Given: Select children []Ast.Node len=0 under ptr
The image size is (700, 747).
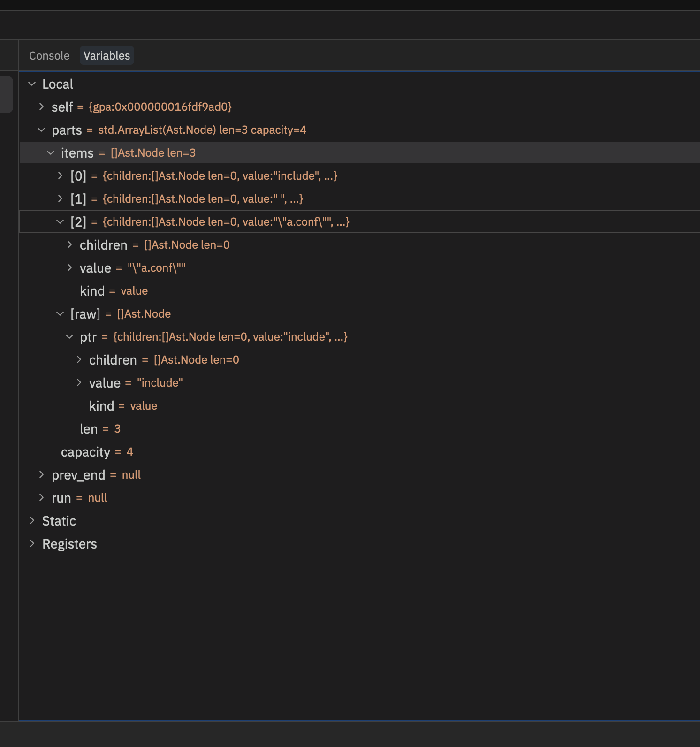Looking at the screenshot, I should click(x=164, y=360).
